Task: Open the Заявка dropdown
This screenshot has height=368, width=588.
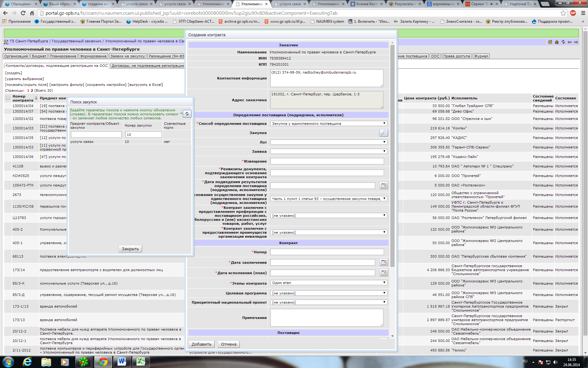Action: (329, 151)
